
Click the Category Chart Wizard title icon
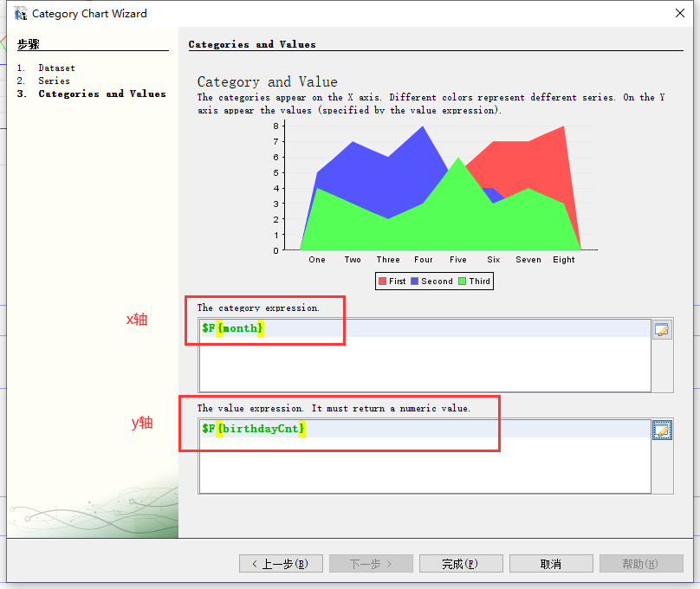click(21, 14)
